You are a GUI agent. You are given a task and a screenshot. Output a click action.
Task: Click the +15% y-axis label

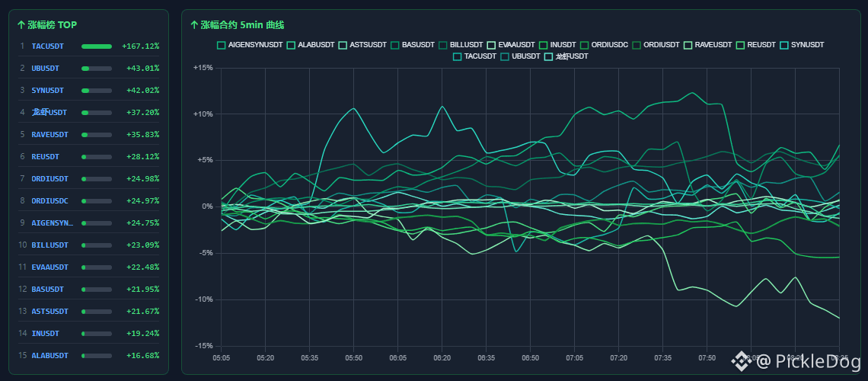pos(203,68)
